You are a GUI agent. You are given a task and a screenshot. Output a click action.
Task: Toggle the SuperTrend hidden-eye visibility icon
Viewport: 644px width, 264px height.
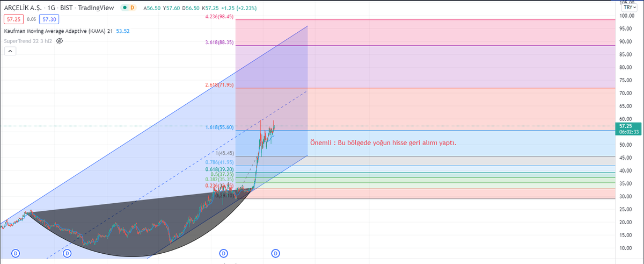(60, 41)
